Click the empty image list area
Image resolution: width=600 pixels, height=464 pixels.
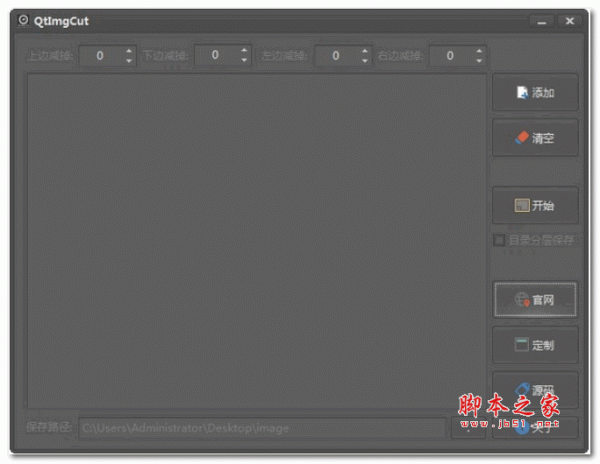[257, 241]
